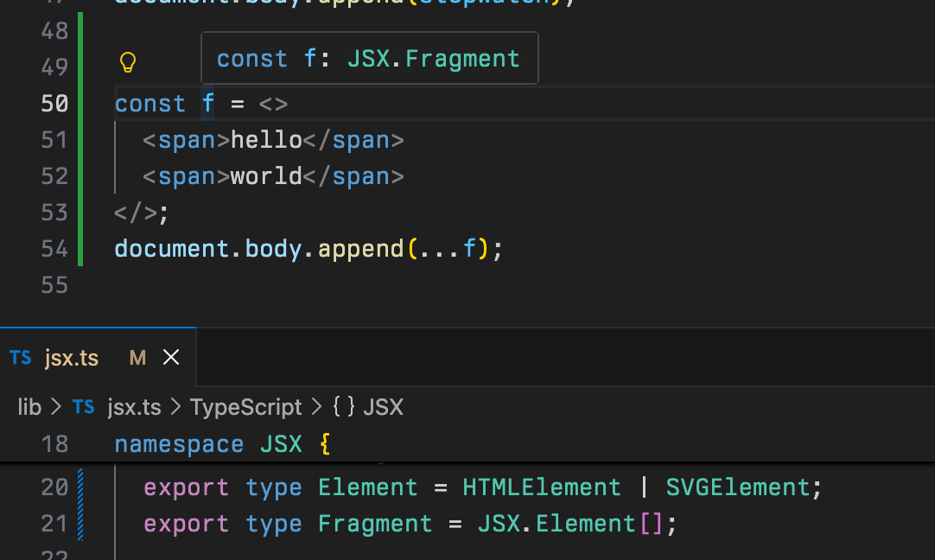Viewport: 935px width, 560px height.
Task: Place cursor on the append method call
Action: (x=360, y=249)
